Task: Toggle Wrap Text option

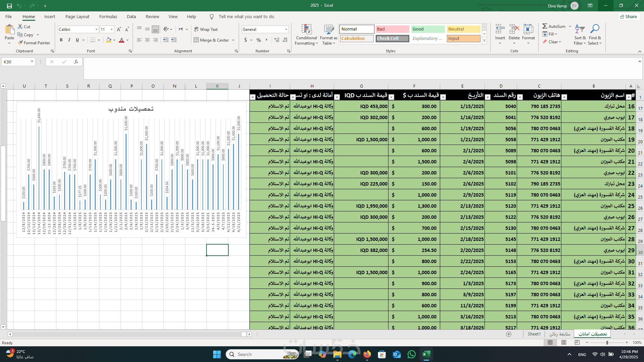Action: pos(206,30)
